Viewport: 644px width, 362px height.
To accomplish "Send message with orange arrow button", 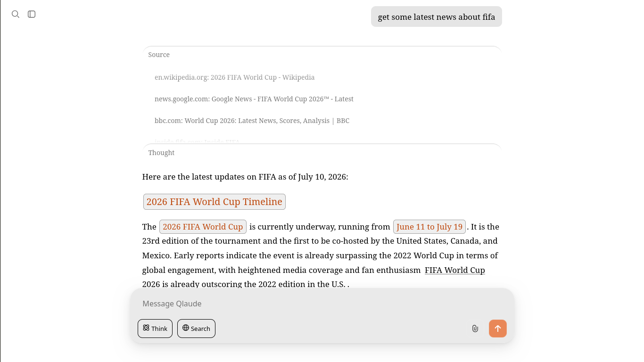I will (x=498, y=329).
